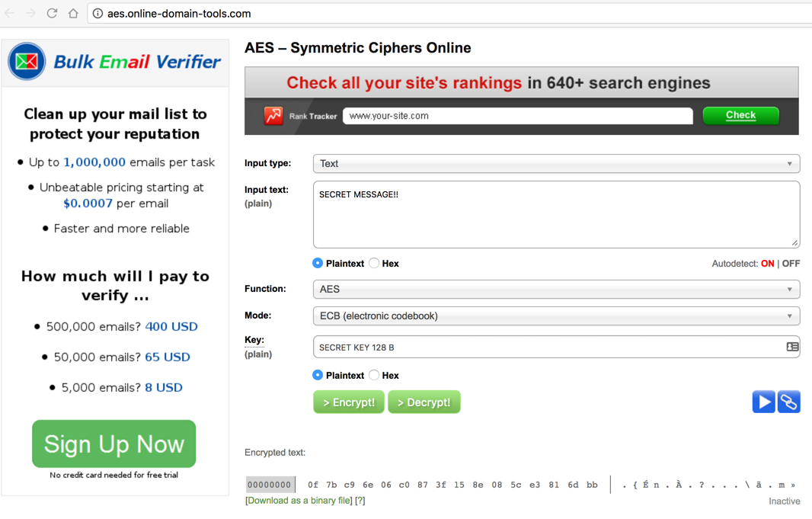The height and width of the screenshot is (519, 812).
Task: Select Hex radio for input text
Action: tap(374, 263)
